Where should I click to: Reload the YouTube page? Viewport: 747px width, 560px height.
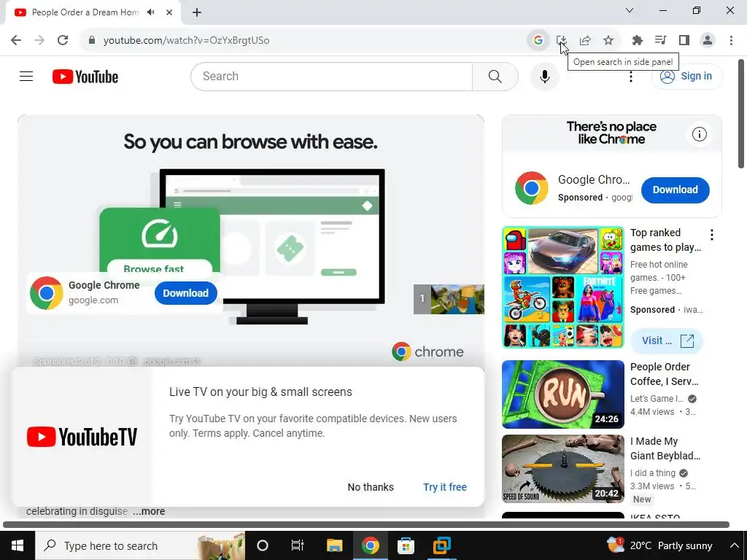pos(63,40)
